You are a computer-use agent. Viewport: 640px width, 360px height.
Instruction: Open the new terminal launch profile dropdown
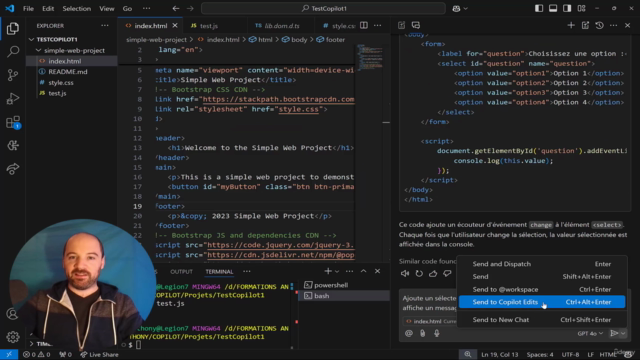pos(337,271)
